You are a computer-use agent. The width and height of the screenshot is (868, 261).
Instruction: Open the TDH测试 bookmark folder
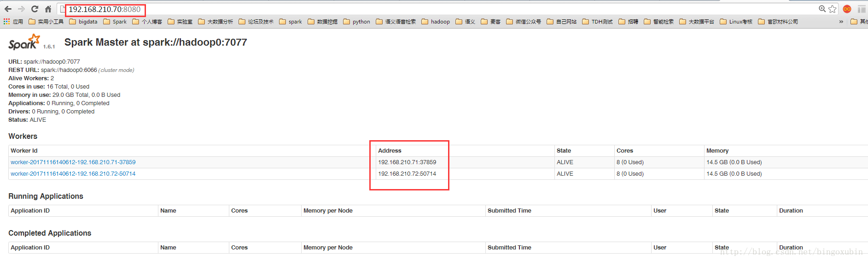pyautogui.click(x=597, y=22)
